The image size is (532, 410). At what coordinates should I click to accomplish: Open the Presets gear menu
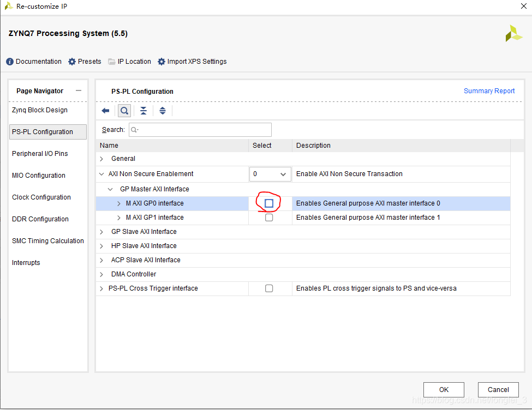[72, 62]
